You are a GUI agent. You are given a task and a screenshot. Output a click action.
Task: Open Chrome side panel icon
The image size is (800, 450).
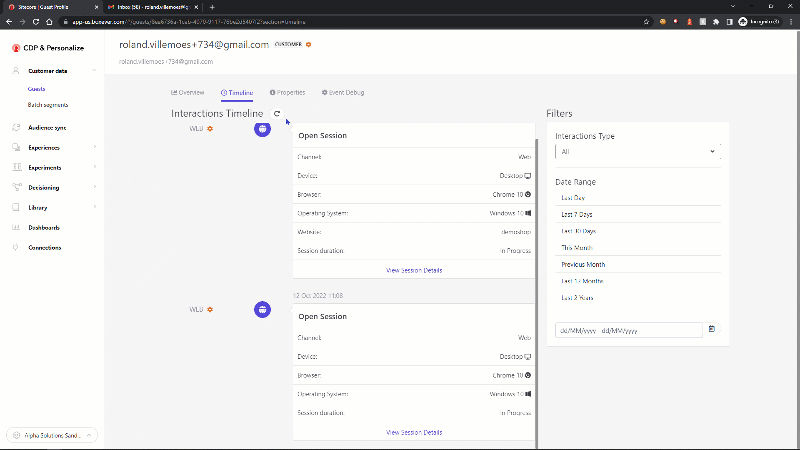[x=730, y=22]
